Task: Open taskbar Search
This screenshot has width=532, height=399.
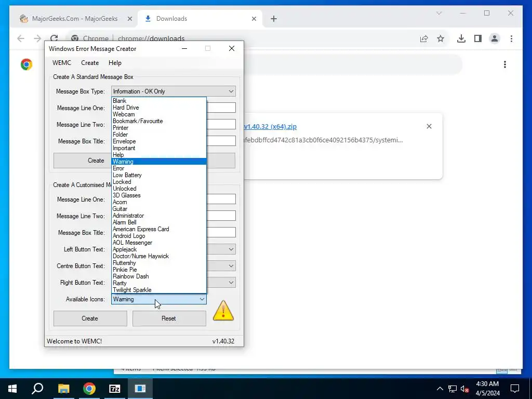Action: (37, 389)
